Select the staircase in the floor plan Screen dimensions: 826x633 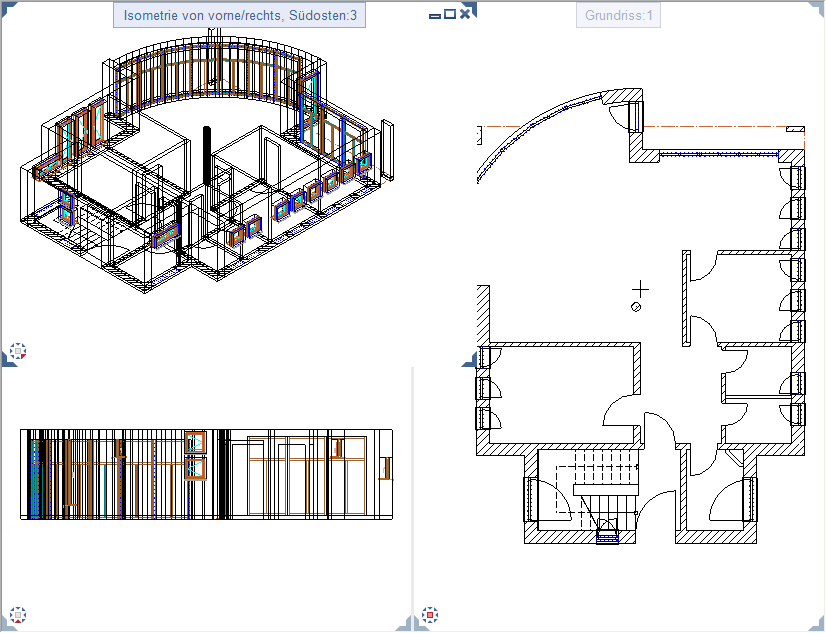[x=597, y=490]
